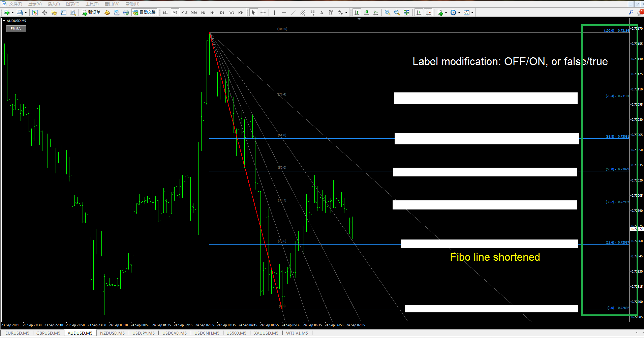Tile chart windows with the tile icon
This screenshot has width=644, height=338.
click(x=406, y=12)
